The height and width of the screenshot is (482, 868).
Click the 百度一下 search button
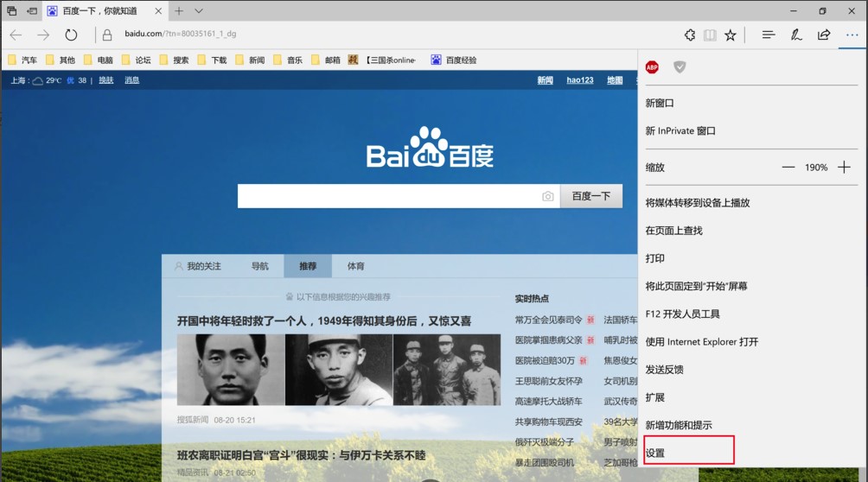(591, 196)
